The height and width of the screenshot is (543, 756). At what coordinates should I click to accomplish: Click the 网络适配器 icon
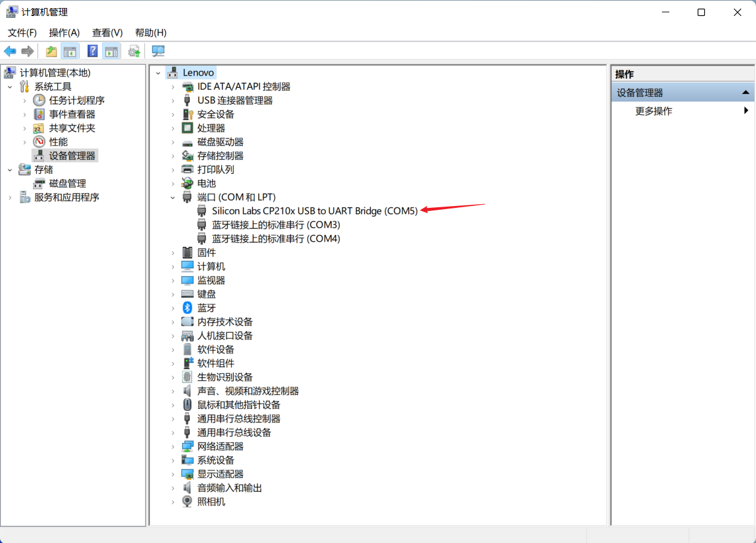pos(187,446)
